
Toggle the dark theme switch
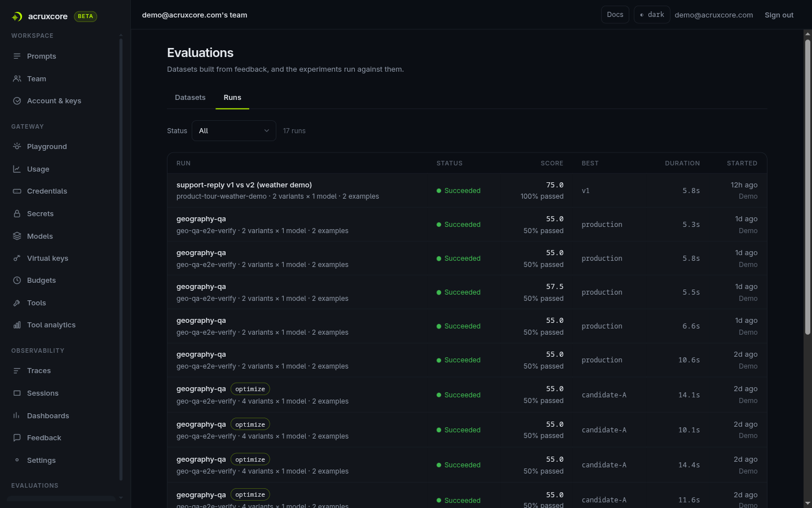click(652, 15)
